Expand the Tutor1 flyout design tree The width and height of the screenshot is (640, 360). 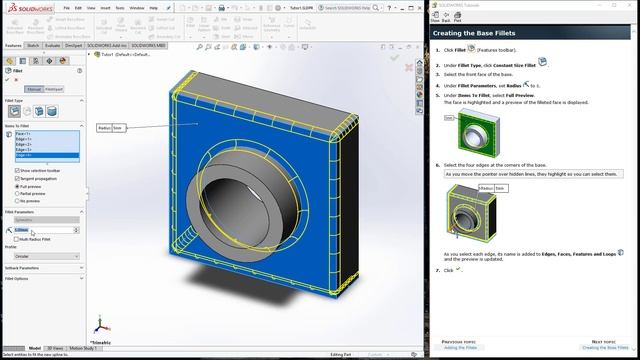click(x=89, y=54)
